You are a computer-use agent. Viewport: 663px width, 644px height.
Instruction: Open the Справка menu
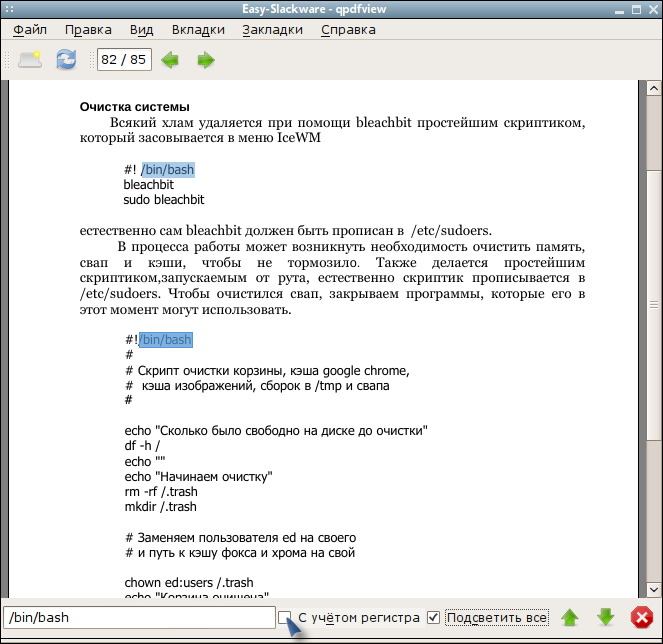pyautogui.click(x=348, y=30)
